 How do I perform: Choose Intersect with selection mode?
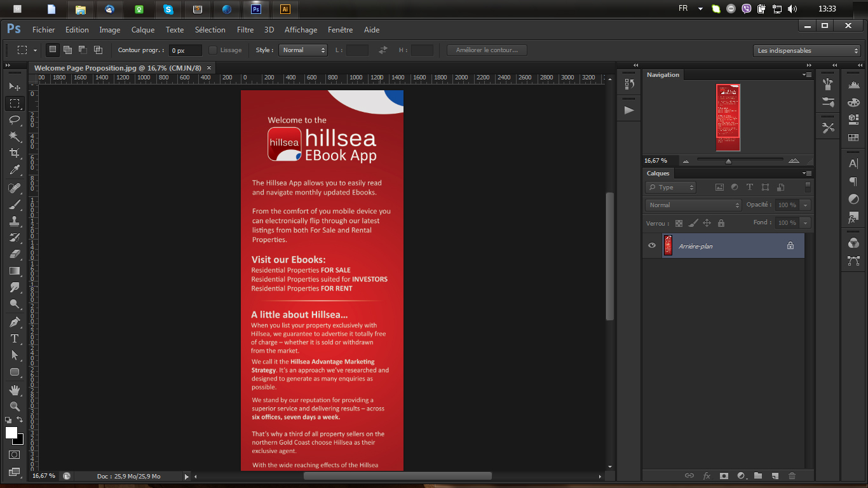(x=98, y=50)
